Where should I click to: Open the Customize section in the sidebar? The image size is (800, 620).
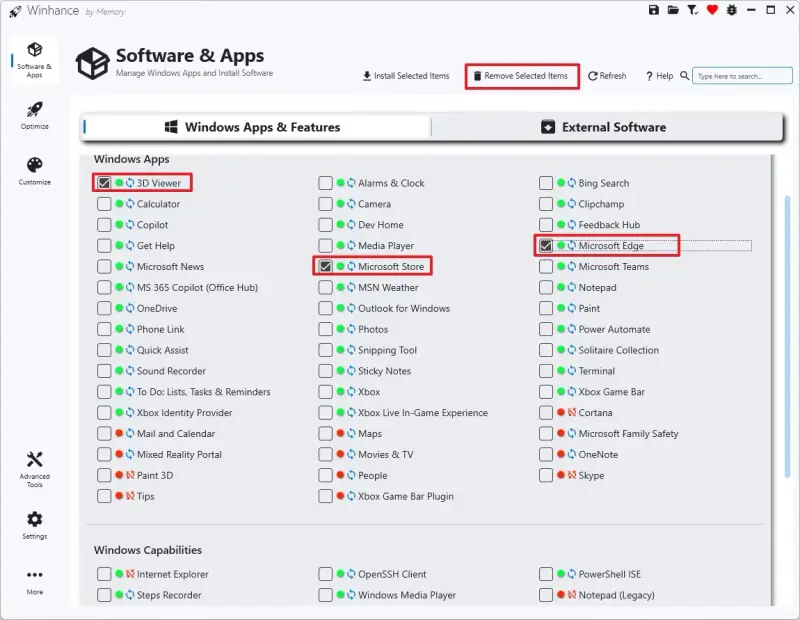coord(34,165)
